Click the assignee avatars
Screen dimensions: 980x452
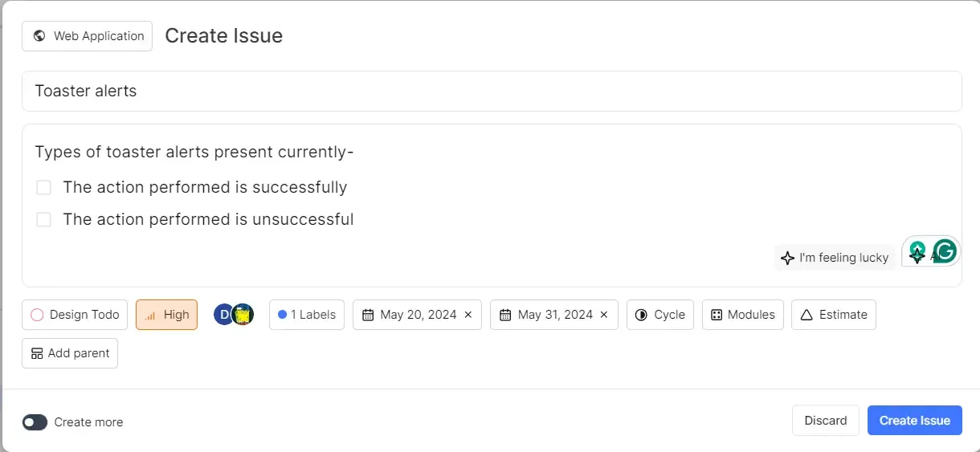click(234, 315)
